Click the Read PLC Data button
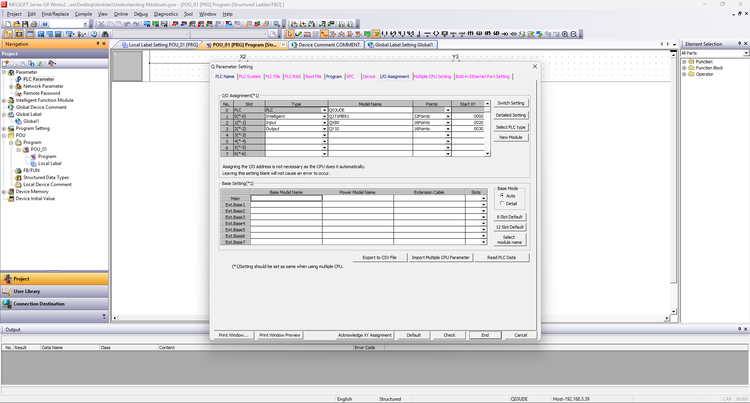The height and width of the screenshot is (403, 750). click(x=501, y=257)
